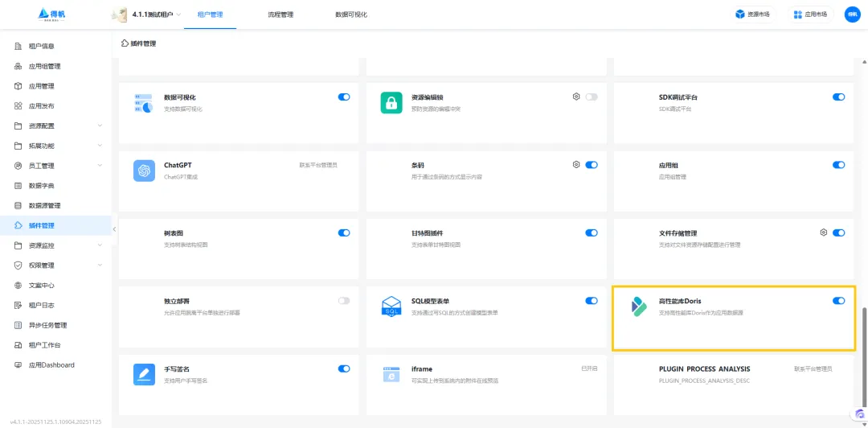This screenshot has width=868, height=428.
Task: Toggle the 应用组 plugin switch
Action: click(838, 165)
